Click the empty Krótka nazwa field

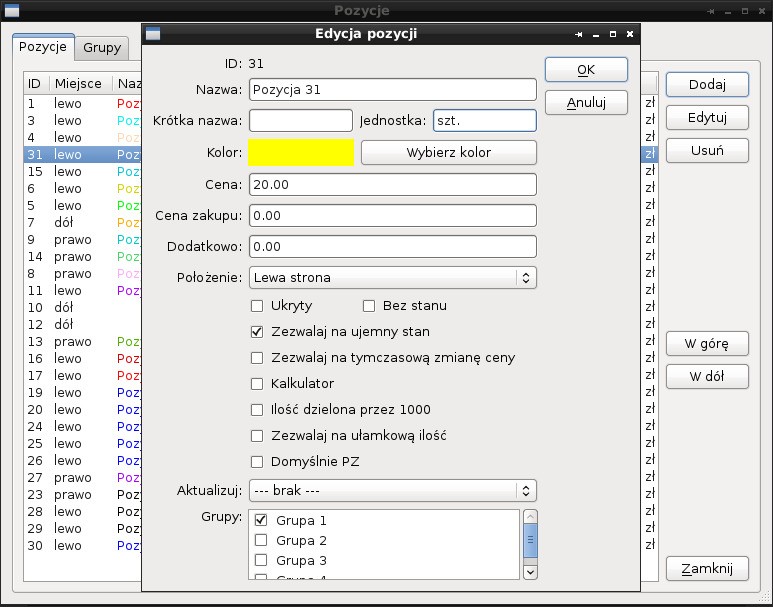pyautogui.click(x=301, y=120)
